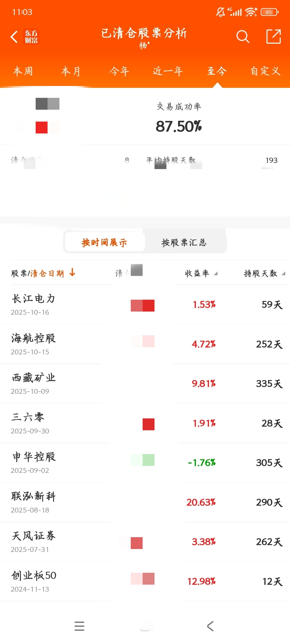Open 创业板50 entry dated 2024-11-13

tap(145, 581)
